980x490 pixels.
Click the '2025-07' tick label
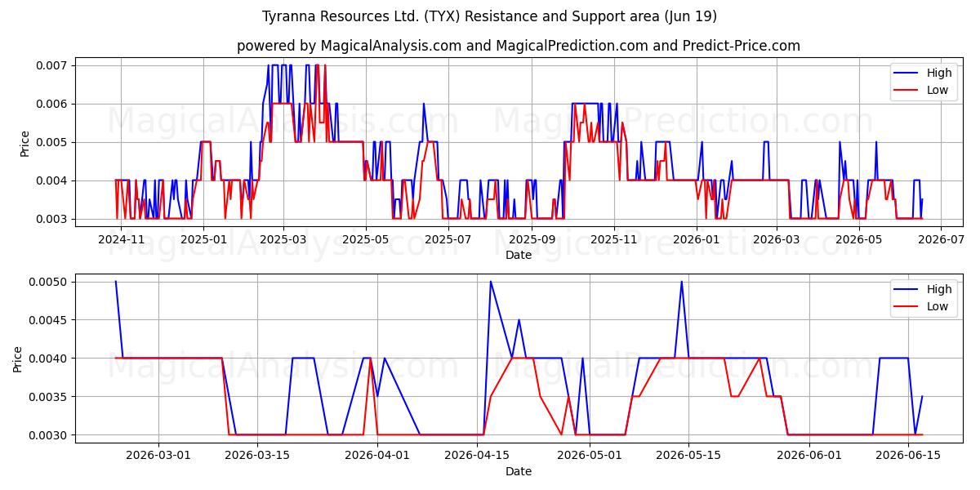pos(448,239)
